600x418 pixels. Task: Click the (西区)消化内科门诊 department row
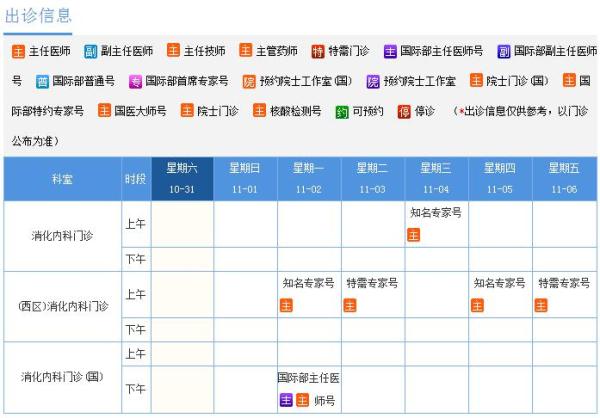63,306
